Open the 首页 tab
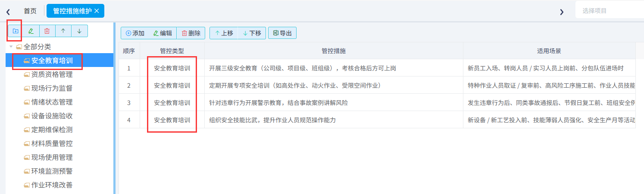Image resolution: width=644 pixels, height=194 pixels. pyautogui.click(x=30, y=11)
